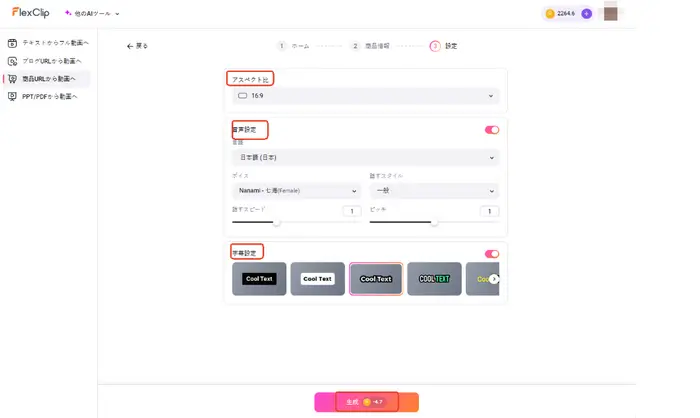700x418 pixels.
Task: Open the 16:9 aspect ratio dropdown
Action: coord(365,96)
